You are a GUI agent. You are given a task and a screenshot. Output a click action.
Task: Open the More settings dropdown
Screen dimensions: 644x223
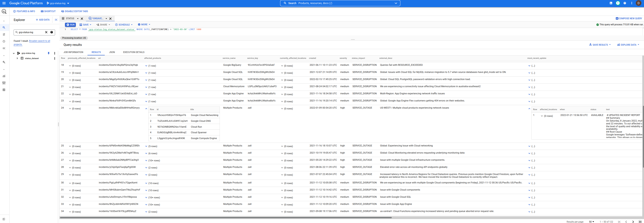(144, 24)
